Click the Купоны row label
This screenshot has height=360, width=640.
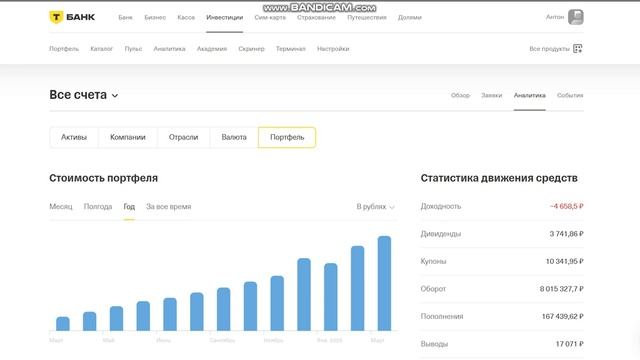pos(433,261)
